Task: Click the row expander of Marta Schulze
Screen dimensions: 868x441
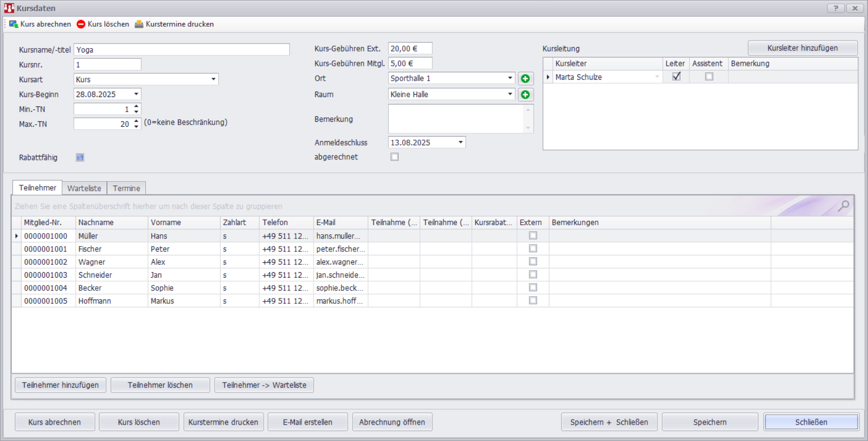Action: point(548,77)
